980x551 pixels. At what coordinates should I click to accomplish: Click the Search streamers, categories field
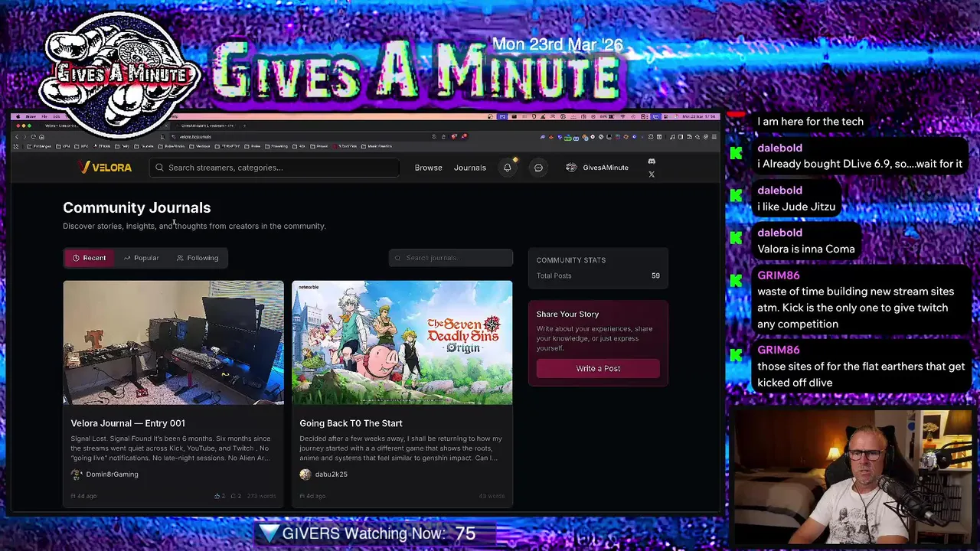pos(274,168)
